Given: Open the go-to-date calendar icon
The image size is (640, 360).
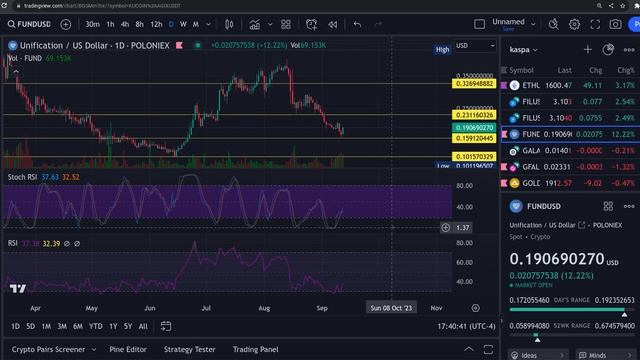Looking at the screenshot, I should (x=166, y=326).
